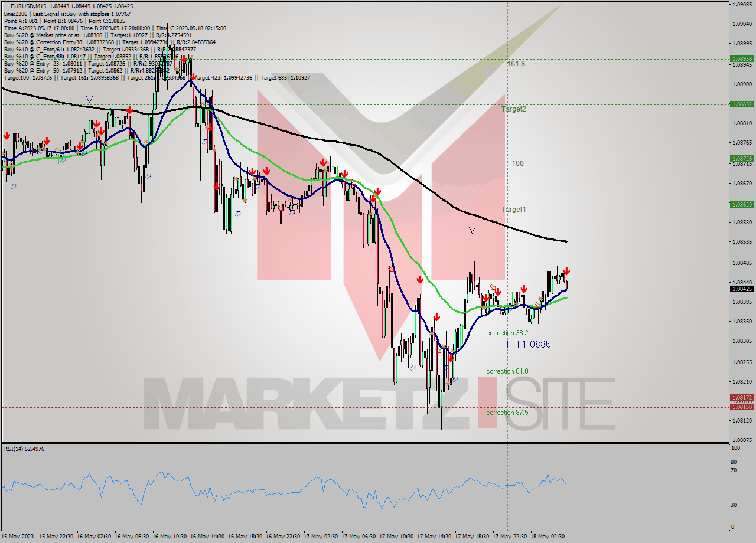Click the green 1.08726 price tag
Screen dimensions: 756x543
(741, 158)
